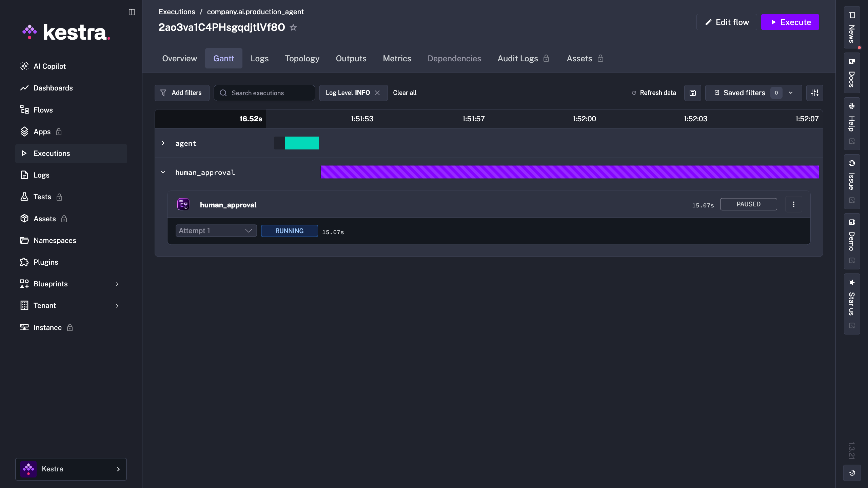
Task: Click the RUNNING attempt status badge
Action: [289, 231]
